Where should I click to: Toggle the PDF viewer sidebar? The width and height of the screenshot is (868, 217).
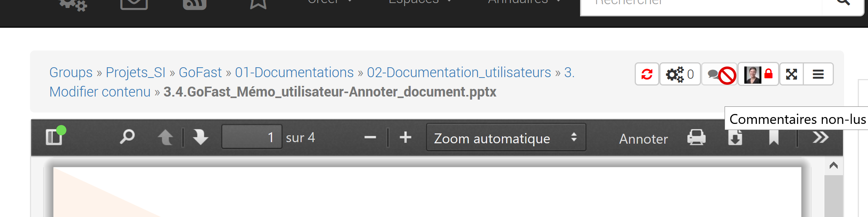click(54, 137)
